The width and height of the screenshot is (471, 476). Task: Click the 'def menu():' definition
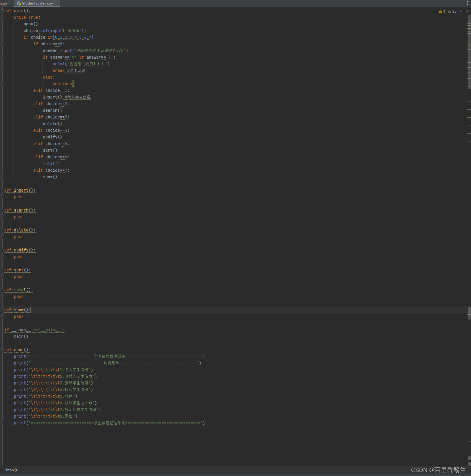(18, 350)
